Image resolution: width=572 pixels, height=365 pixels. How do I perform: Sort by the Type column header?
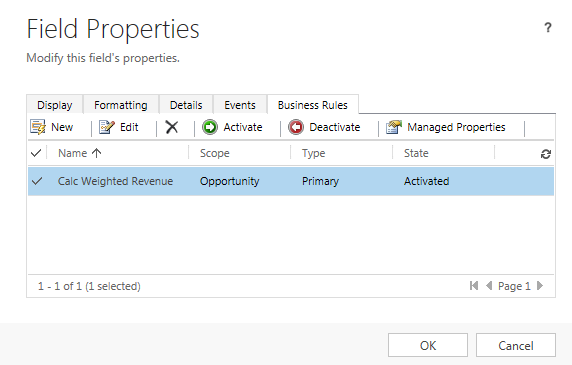tap(313, 153)
